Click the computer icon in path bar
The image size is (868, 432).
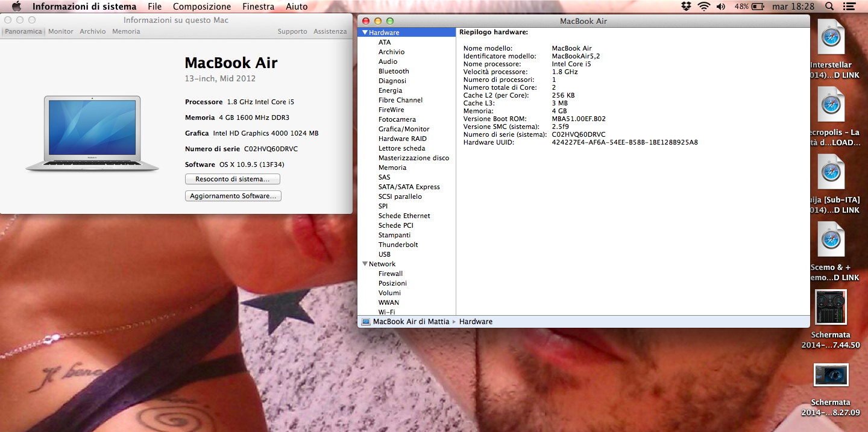(x=366, y=322)
